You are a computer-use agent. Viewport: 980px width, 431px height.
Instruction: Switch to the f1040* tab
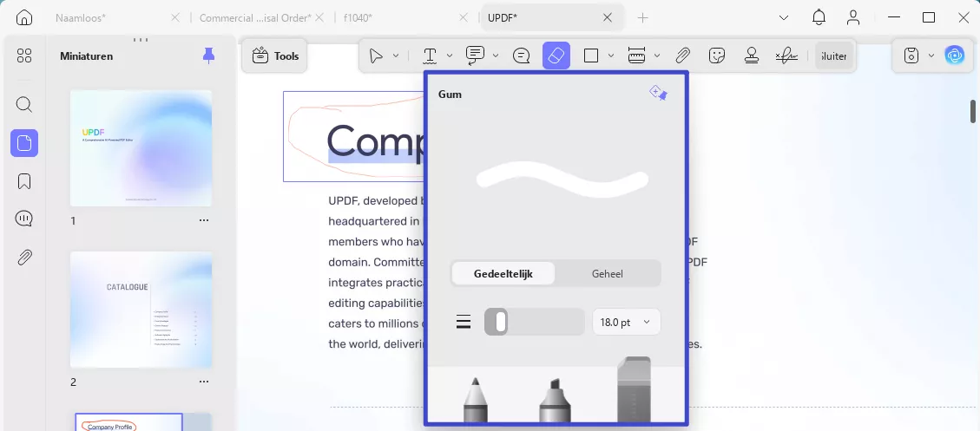click(358, 18)
